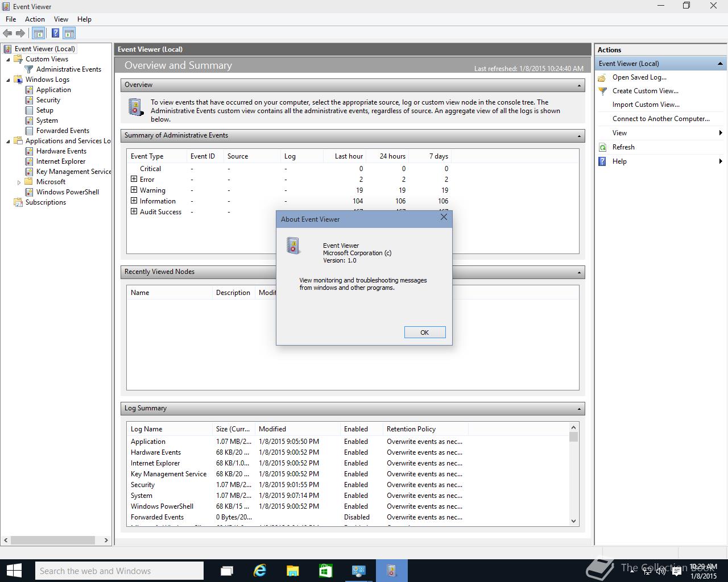This screenshot has height=582, width=728.
Task: Click the Refresh icon in Actions pane
Action: pyautogui.click(x=603, y=147)
